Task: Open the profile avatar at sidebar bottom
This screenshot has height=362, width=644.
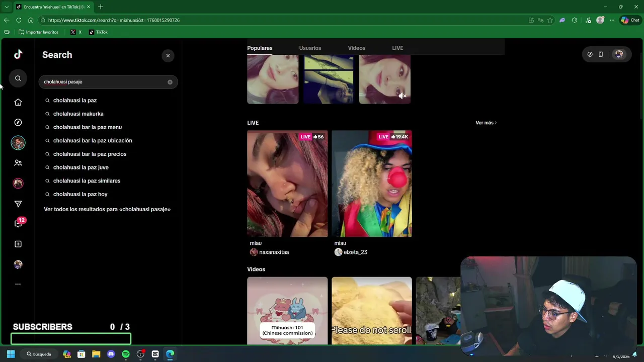Action: 18,264
